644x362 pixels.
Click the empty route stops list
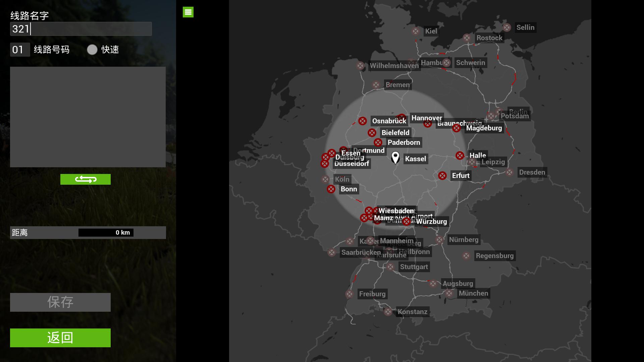[x=88, y=117]
